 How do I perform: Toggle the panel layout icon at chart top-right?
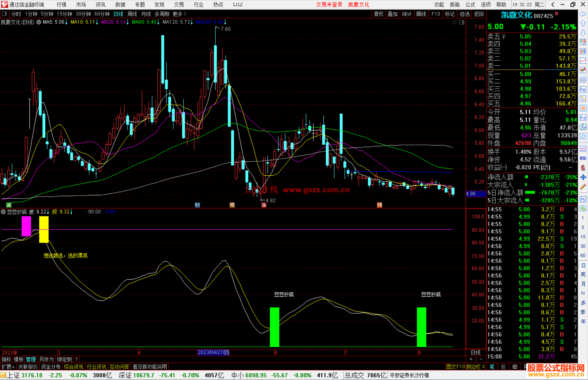coord(462,22)
